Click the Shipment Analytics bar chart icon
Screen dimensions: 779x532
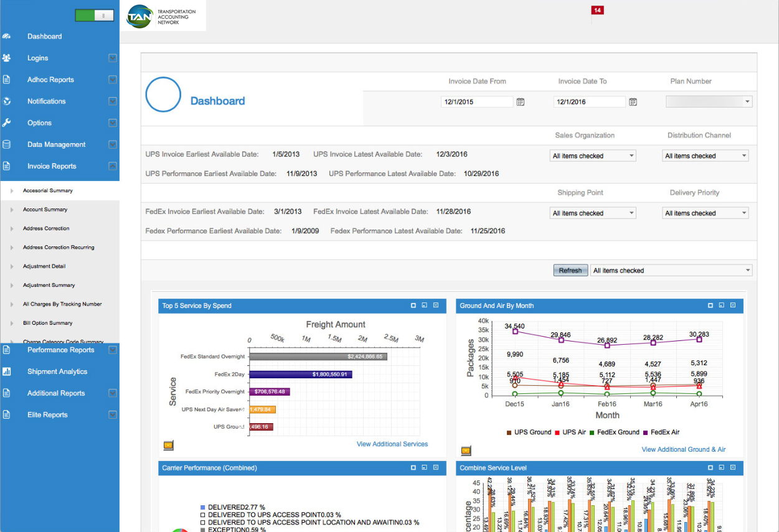tap(6, 371)
